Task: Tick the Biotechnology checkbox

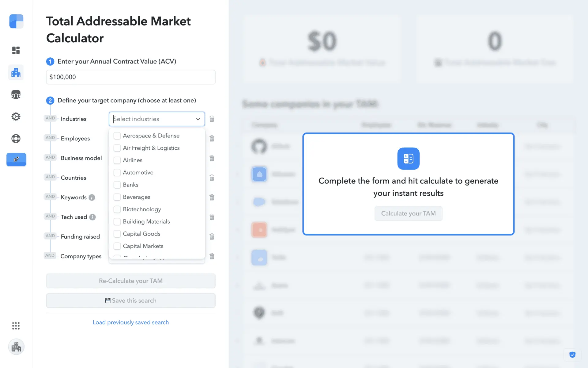Action: click(x=117, y=209)
